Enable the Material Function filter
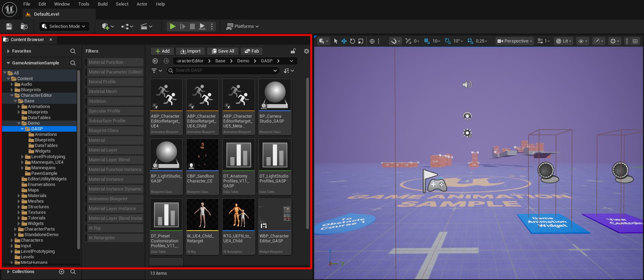Screen dimensions: 644x280 tap(114, 62)
